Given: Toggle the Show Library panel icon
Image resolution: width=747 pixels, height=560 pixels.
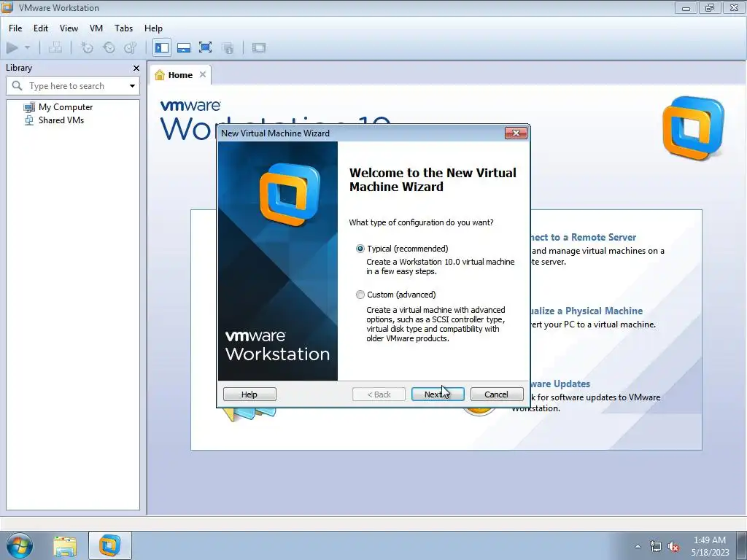Looking at the screenshot, I should point(162,47).
